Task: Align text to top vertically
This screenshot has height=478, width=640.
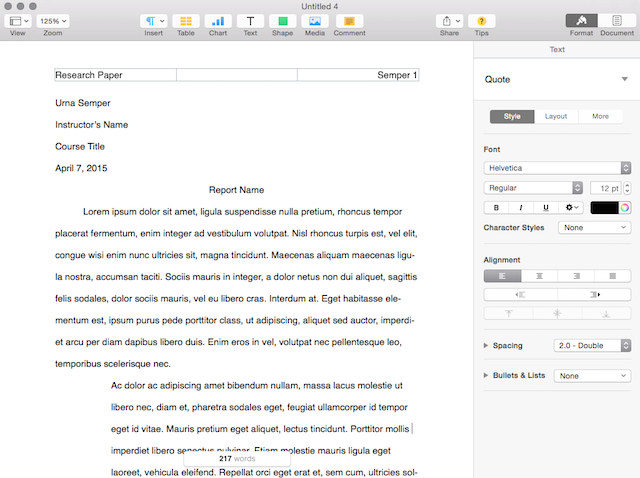Action: coord(508,313)
